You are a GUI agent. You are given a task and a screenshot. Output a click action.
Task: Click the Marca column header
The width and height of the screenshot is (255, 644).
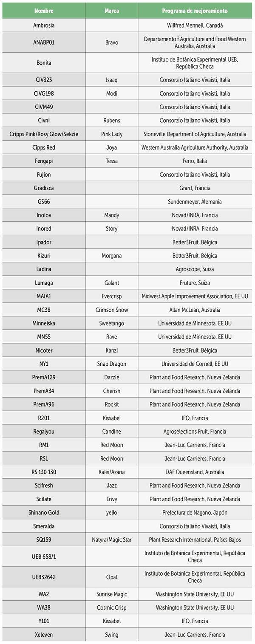click(x=111, y=11)
